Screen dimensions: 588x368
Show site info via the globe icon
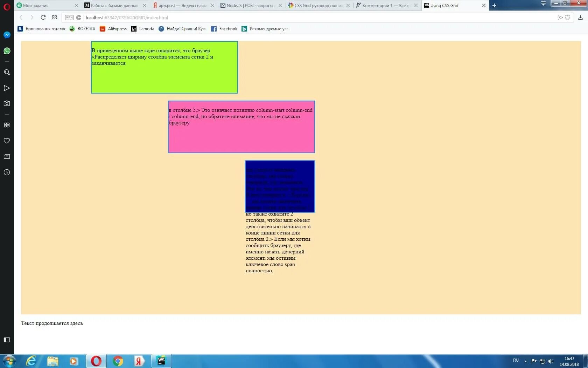tap(79, 18)
